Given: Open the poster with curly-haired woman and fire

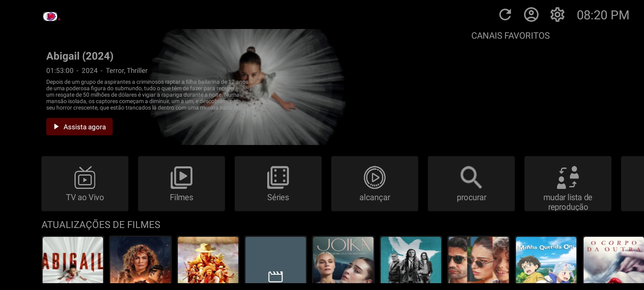Looking at the screenshot, I should point(140,260).
